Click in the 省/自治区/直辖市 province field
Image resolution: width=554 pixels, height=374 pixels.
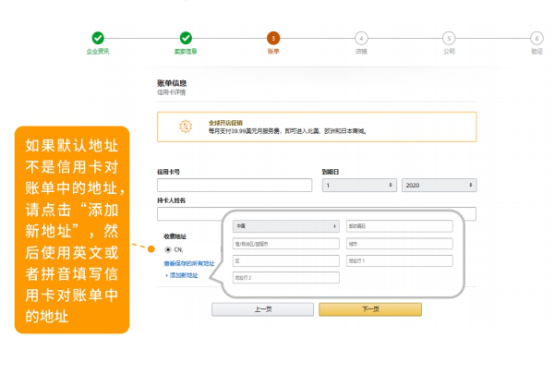pos(286,244)
